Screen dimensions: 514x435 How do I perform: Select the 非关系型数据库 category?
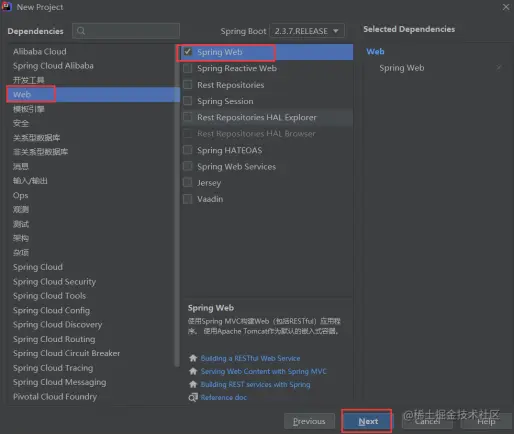40,152
